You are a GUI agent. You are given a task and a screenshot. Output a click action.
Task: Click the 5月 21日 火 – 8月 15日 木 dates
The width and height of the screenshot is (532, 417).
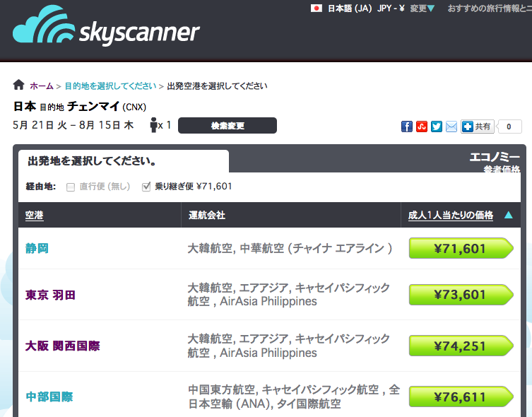[x=73, y=125]
